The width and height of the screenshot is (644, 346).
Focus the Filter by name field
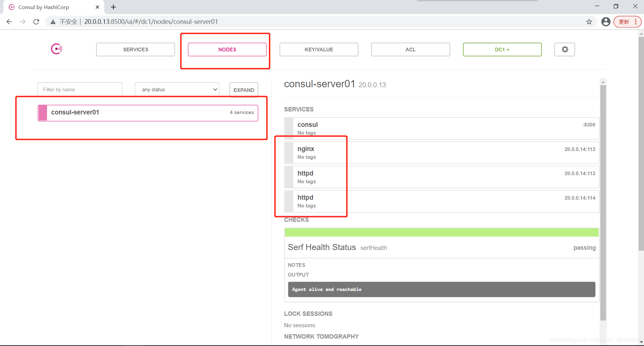[80, 90]
